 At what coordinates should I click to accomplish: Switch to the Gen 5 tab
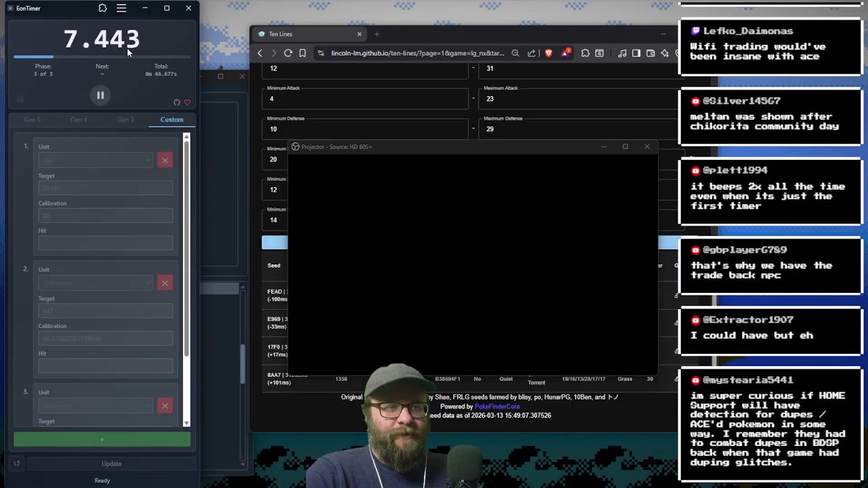(32, 119)
